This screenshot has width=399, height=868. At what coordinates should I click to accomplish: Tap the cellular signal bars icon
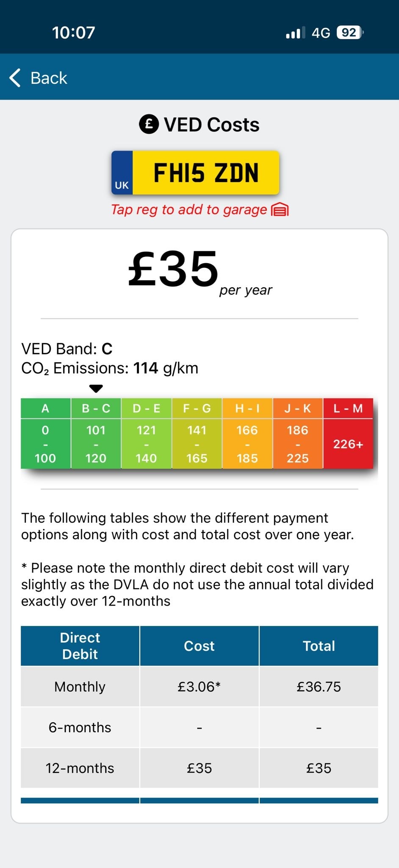click(x=295, y=33)
